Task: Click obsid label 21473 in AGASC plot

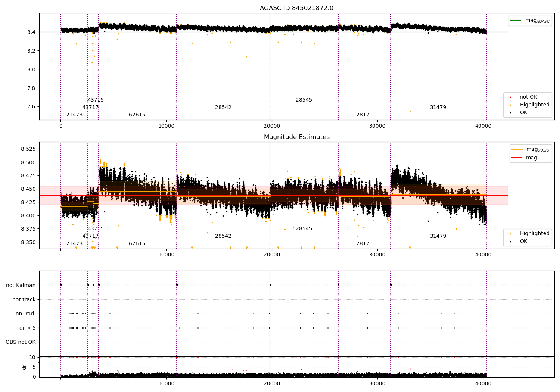Action: [x=74, y=115]
